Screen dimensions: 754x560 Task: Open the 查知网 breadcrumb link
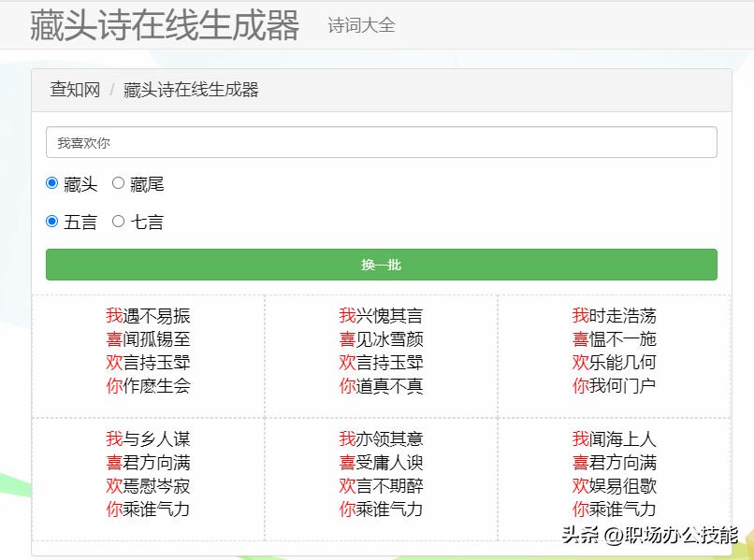73,90
